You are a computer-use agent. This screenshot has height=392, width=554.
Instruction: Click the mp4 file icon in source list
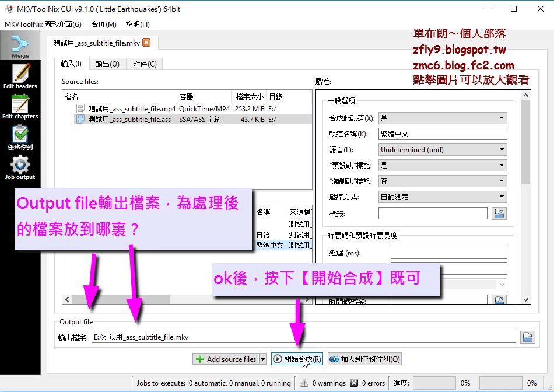click(x=80, y=108)
